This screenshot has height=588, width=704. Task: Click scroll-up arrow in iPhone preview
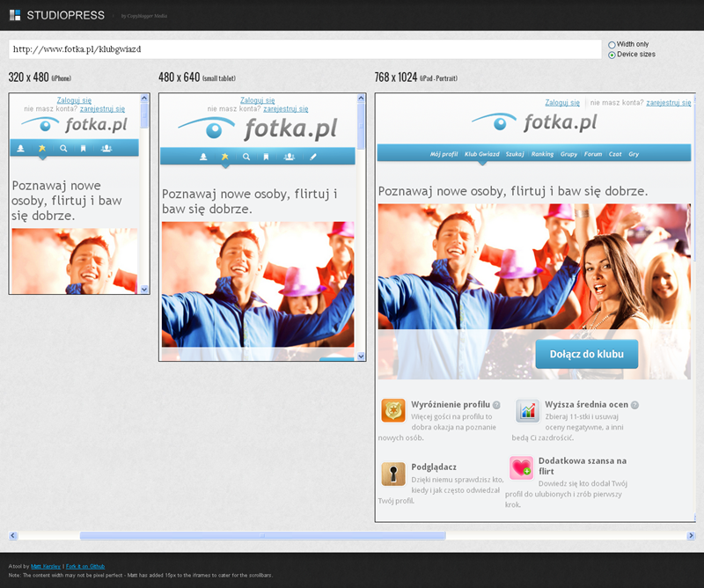coord(145,99)
